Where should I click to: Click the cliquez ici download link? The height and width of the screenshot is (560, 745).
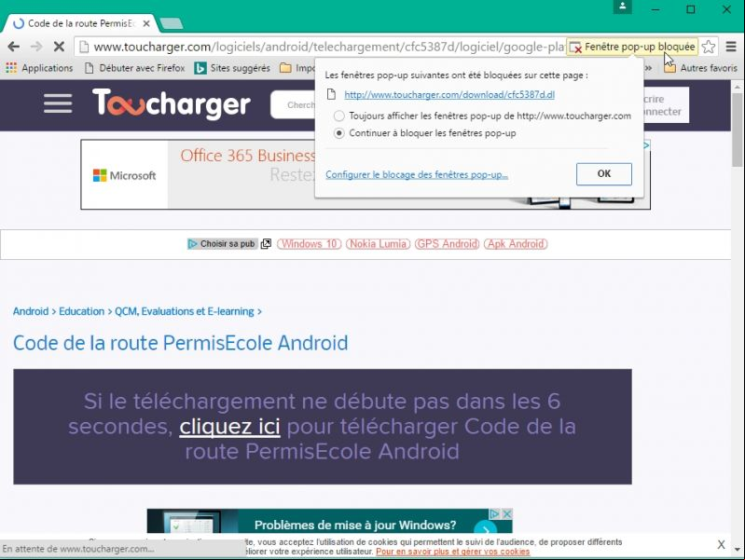[x=229, y=426]
